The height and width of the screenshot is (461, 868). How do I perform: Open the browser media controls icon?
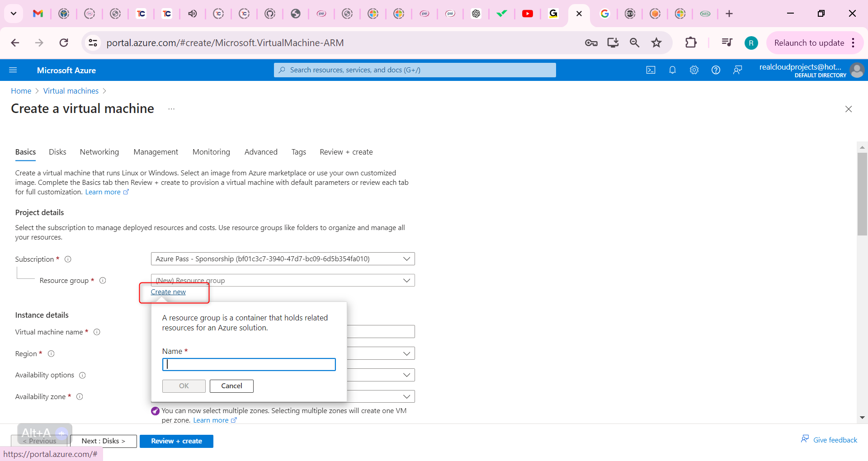point(727,43)
